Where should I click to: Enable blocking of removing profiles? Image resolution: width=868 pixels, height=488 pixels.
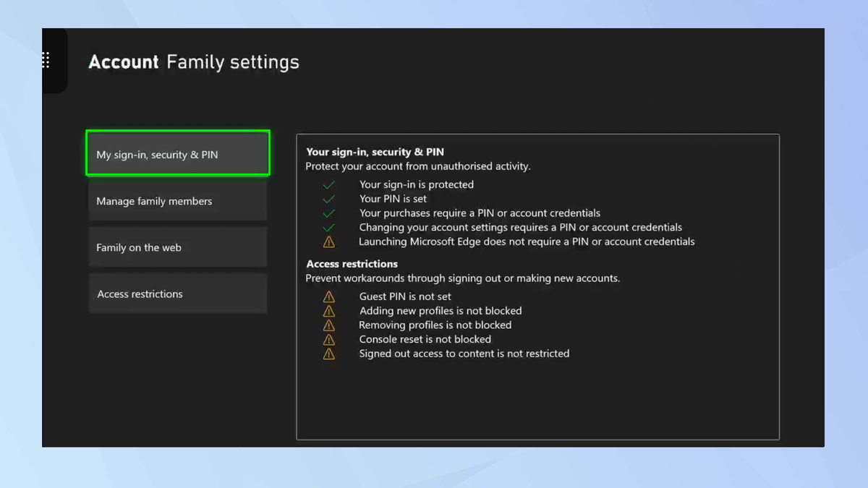coord(435,325)
